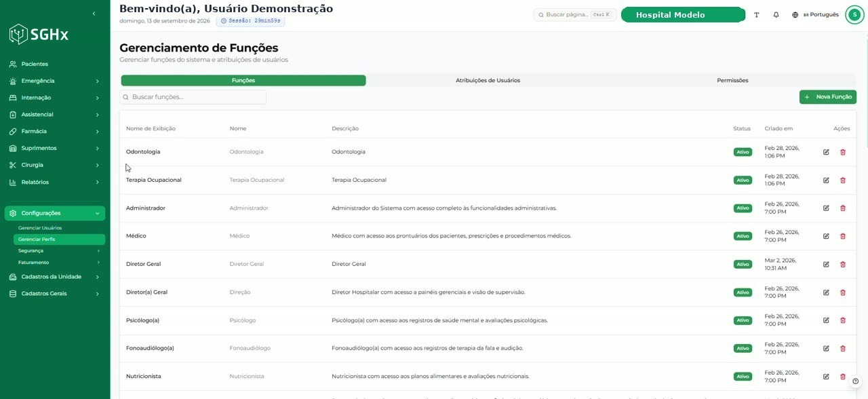Expand the Suprimentos menu
Screen dimensions: 868x399
point(55,148)
